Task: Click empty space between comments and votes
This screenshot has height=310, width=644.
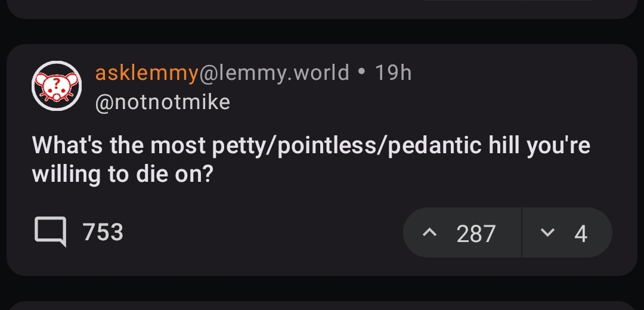Action: (x=262, y=232)
